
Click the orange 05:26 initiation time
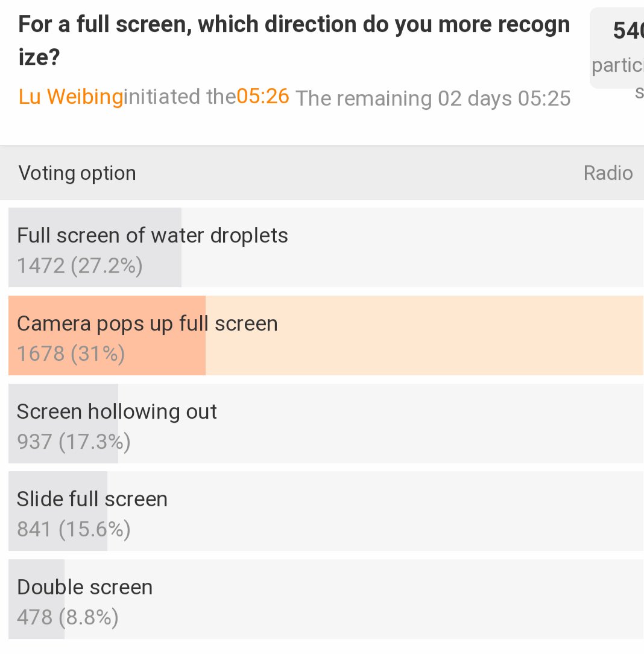(x=263, y=97)
